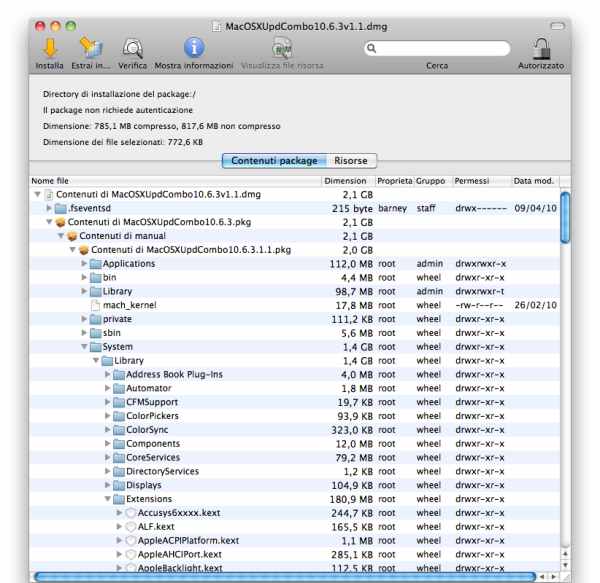Collapse the System folder

click(x=84, y=347)
